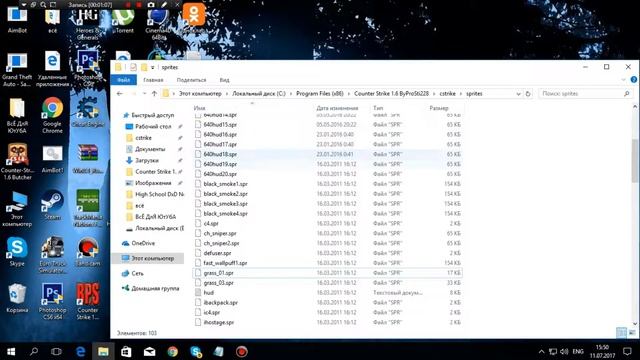640x360 pixels.
Task: Open the Google Chrome desktop icon
Action: [52, 116]
